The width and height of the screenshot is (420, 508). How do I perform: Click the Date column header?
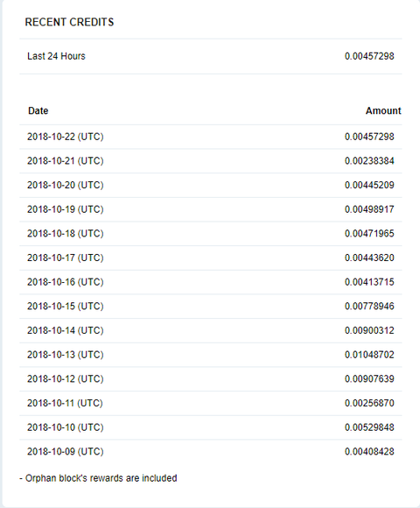[x=38, y=111]
